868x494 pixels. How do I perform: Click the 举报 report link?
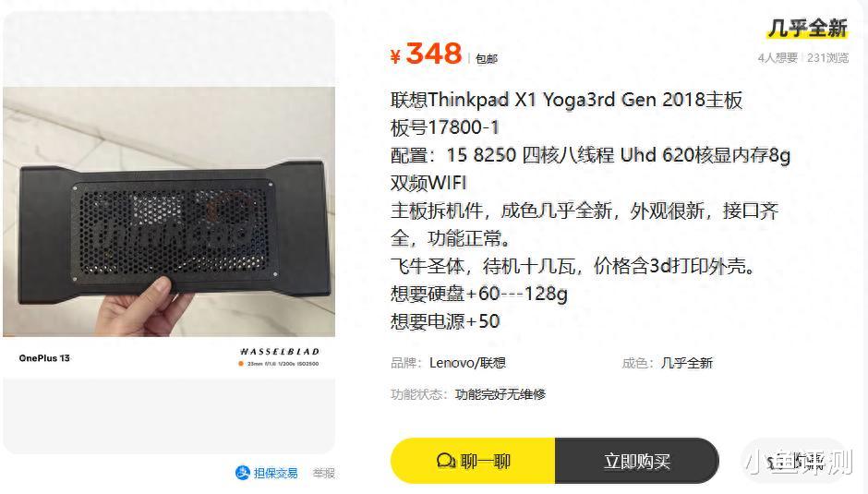click(323, 473)
